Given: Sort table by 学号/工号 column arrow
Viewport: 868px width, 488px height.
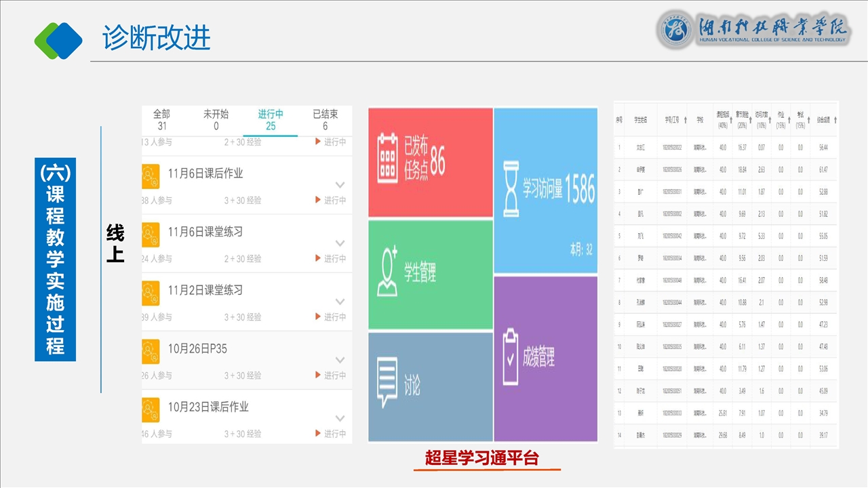Looking at the screenshot, I should click(x=686, y=120).
